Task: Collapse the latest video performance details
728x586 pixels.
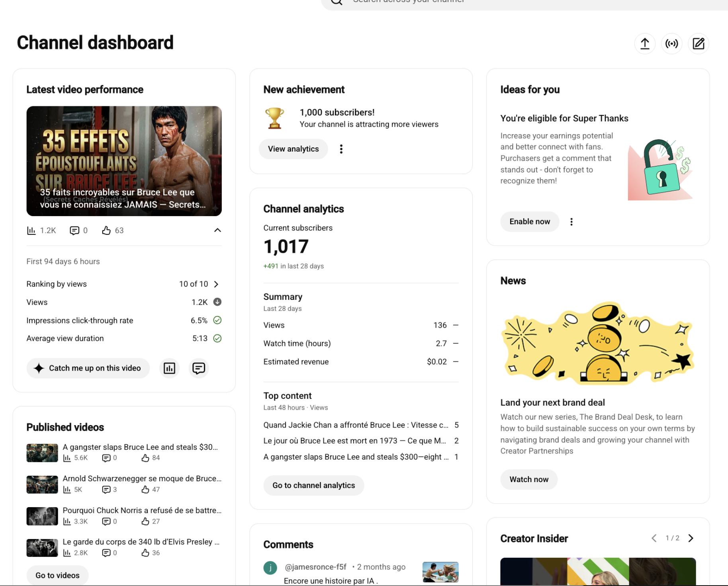Action: (x=217, y=230)
